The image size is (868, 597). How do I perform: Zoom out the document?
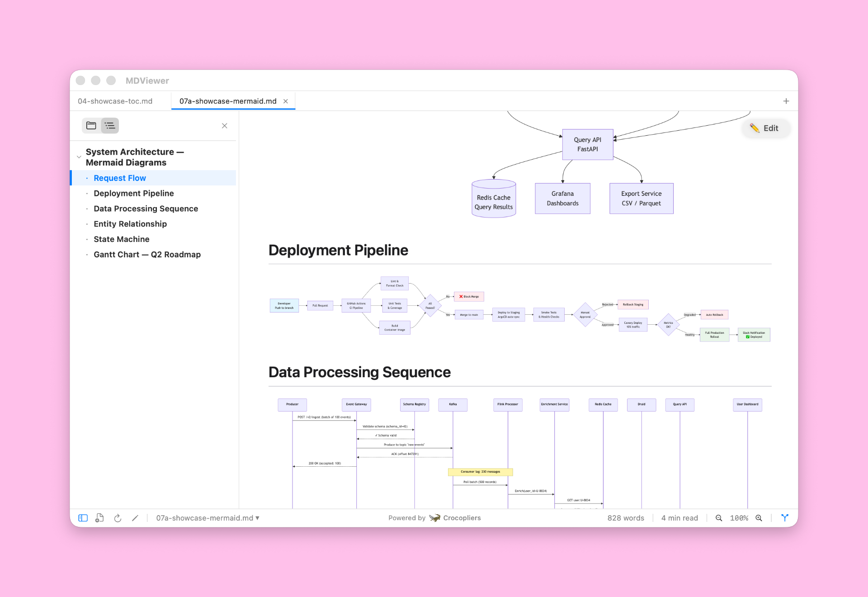(x=719, y=518)
